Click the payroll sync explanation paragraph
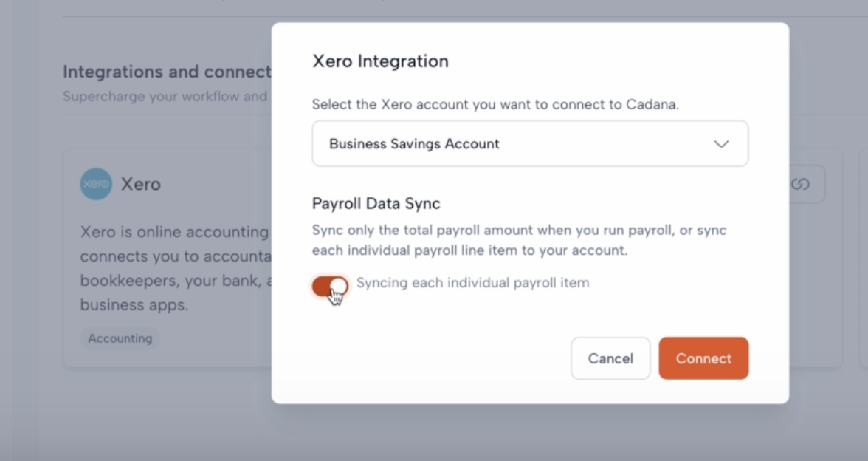This screenshot has width=868, height=461. point(519,240)
